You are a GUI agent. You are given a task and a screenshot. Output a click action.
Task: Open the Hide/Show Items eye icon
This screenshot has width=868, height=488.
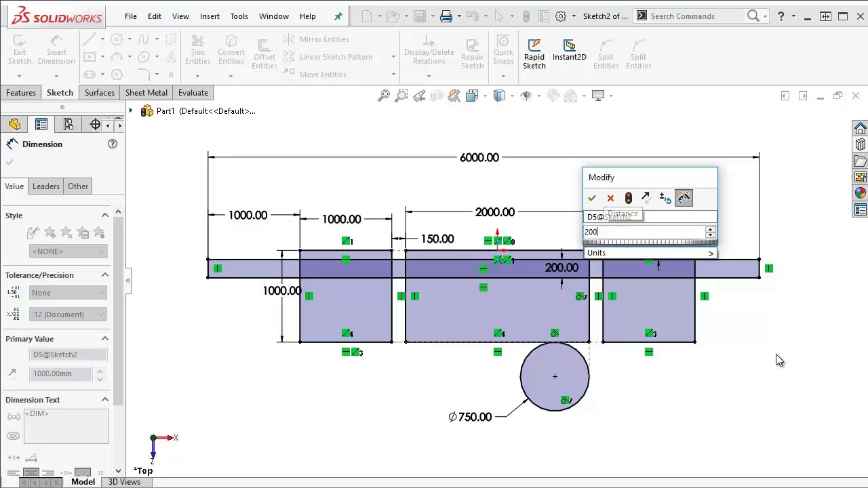coord(526,96)
